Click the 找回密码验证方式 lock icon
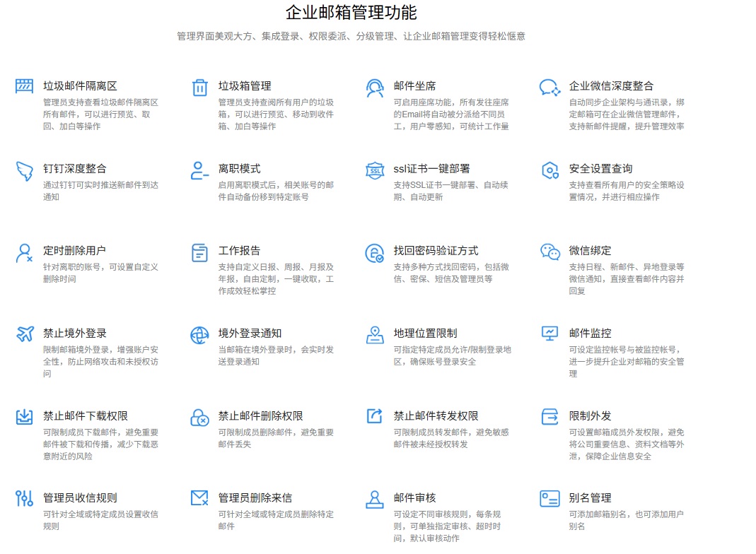The height and width of the screenshot is (554, 756). [375, 253]
